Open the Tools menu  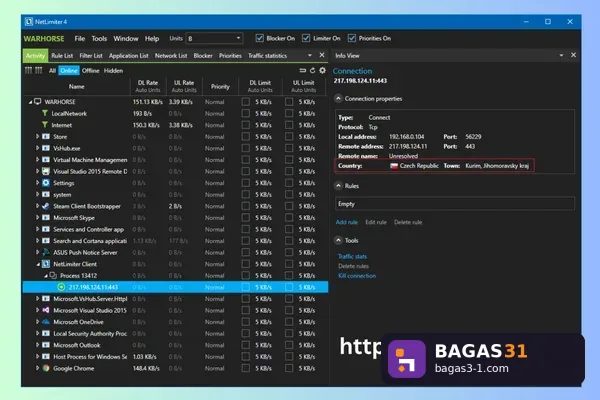(x=99, y=38)
